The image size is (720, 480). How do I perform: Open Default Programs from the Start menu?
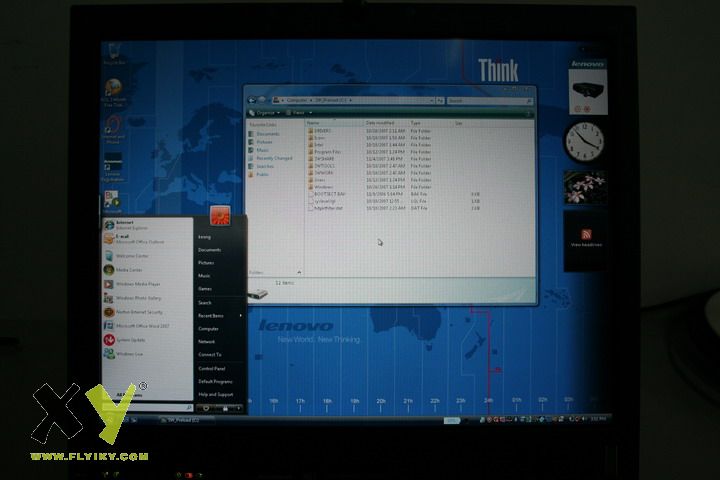pyautogui.click(x=215, y=382)
